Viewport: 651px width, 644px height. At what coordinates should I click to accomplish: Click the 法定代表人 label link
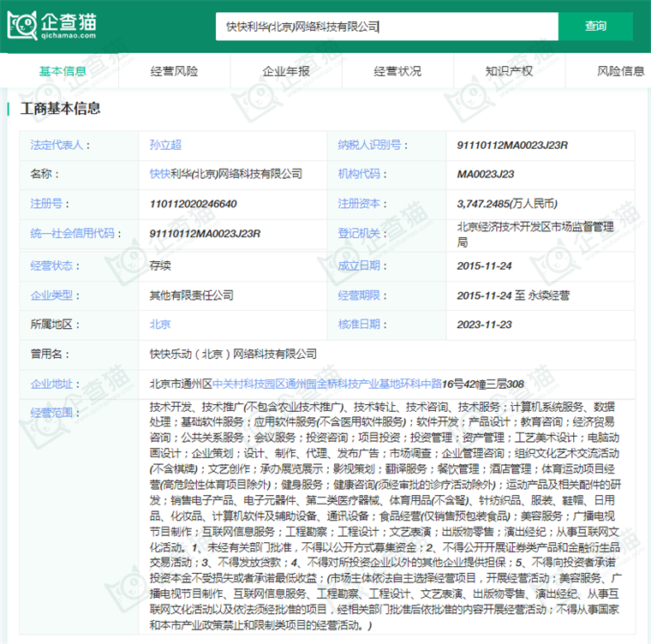[x=57, y=145]
